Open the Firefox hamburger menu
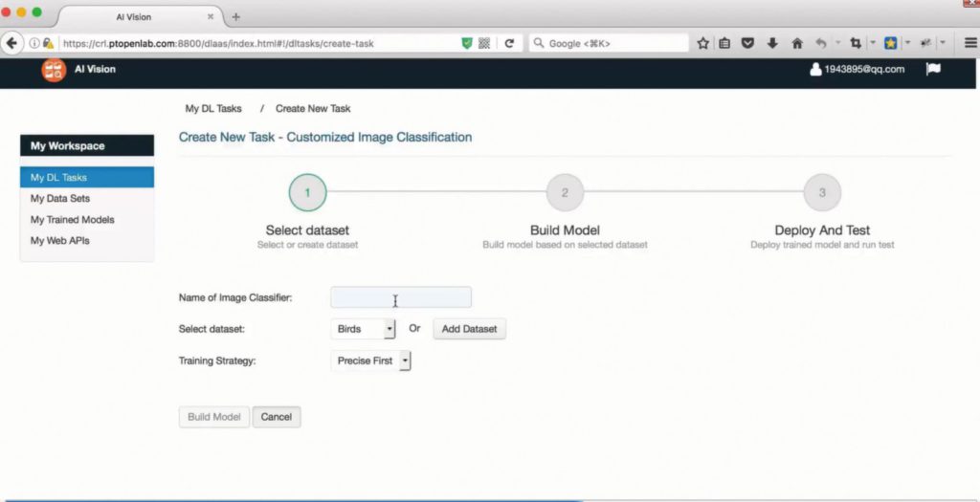The width and height of the screenshot is (980, 502). click(969, 43)
